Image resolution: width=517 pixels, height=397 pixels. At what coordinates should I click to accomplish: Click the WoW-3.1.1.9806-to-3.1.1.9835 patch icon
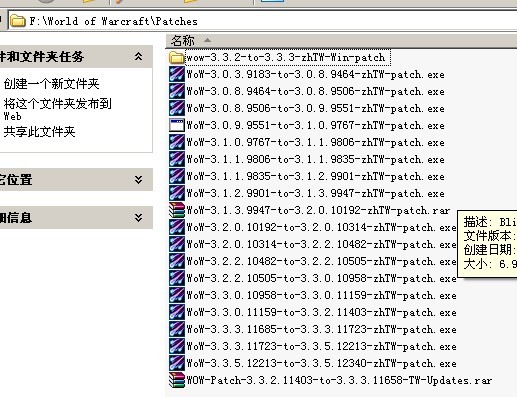tap(177, 159)
